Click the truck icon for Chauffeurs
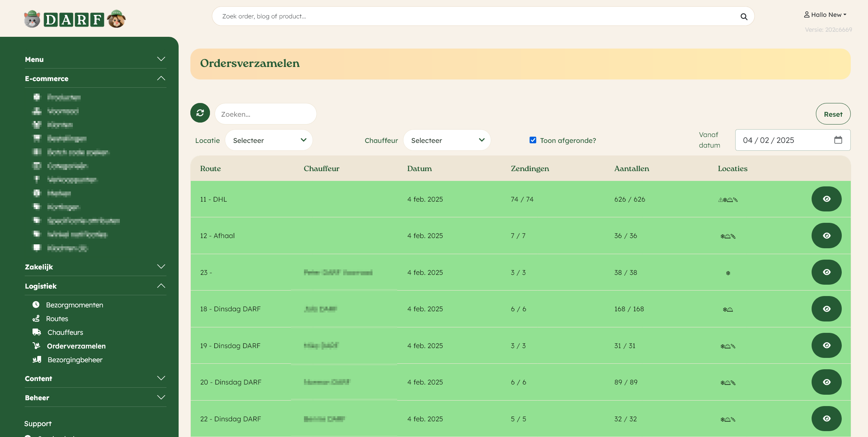 point(37,332)
